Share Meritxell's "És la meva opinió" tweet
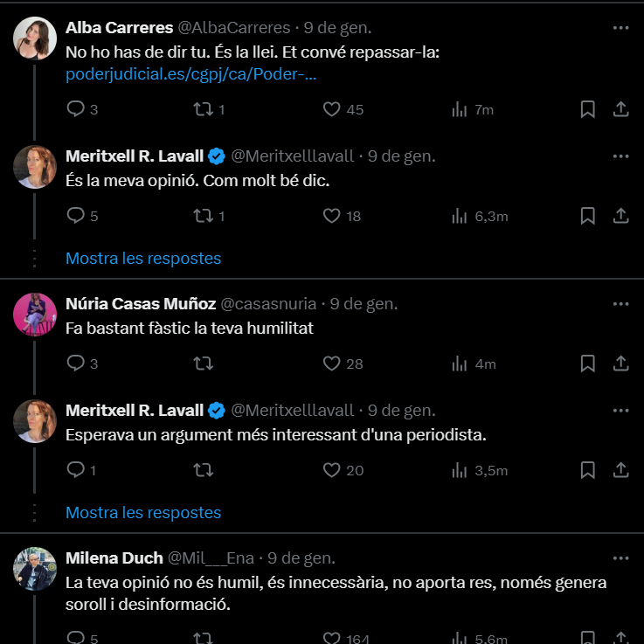The width and height of the screenshot is (644, 644). point(620,215)
